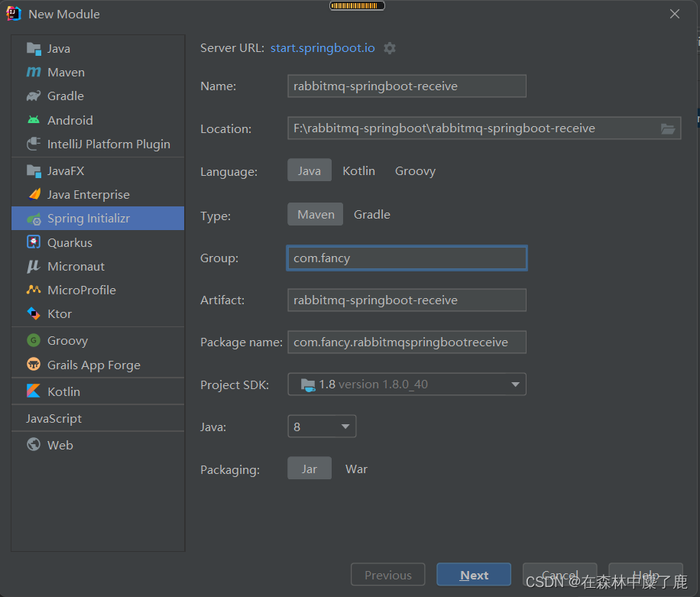Screen dimensions: 700x597
Task: Select Ktor module type
Action: click(x=98, y=314)
